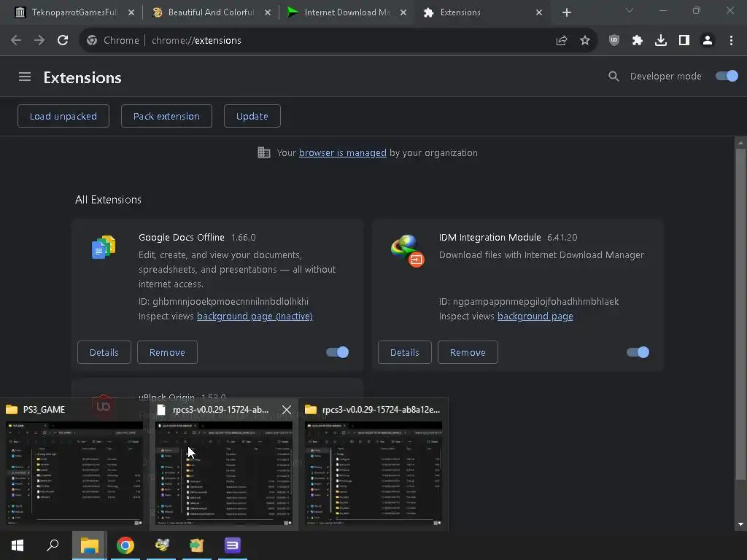Click the scrollbar down arrow
Screen dimensions: 747x560
point(740,524)
